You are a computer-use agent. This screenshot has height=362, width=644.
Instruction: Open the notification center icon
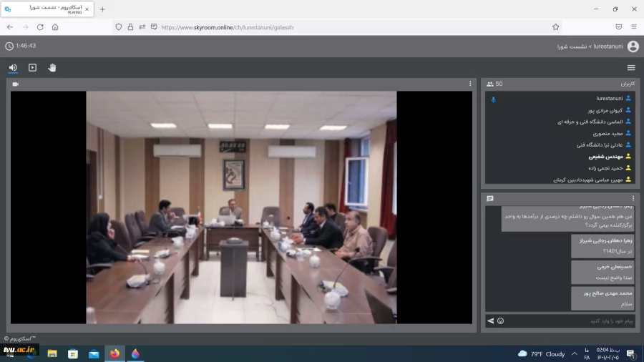[631, 354]
